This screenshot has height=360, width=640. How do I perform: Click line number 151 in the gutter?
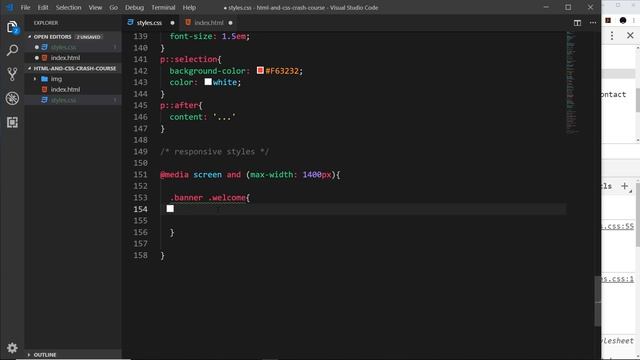[x=140, y=175]
